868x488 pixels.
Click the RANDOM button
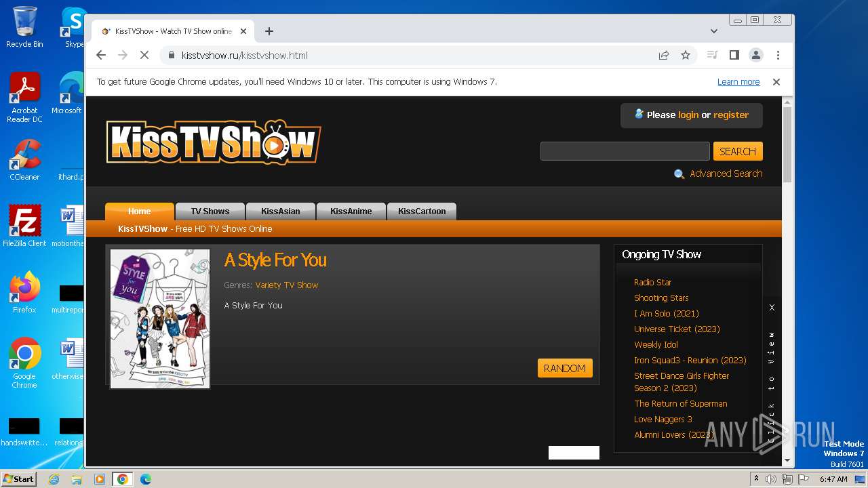tap(565, 368)
